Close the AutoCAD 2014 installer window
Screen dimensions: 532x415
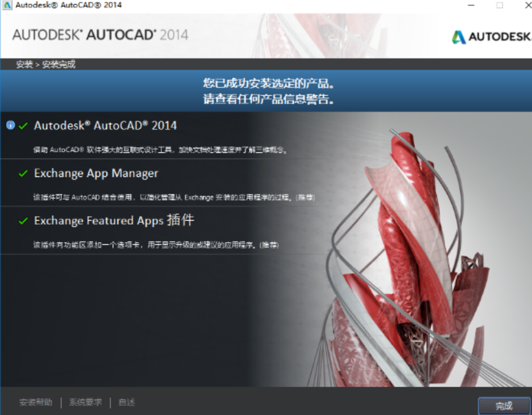tap(528, 5)
